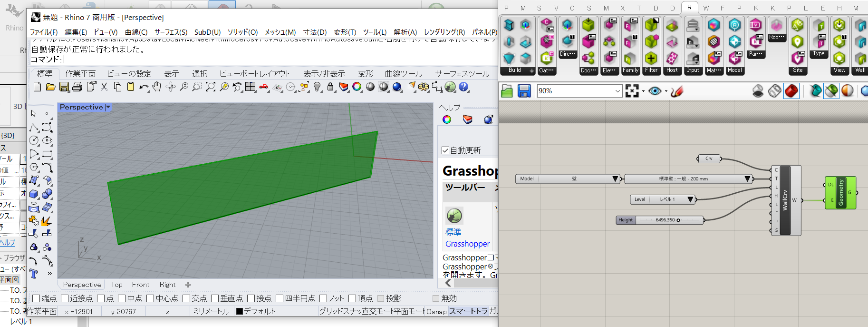The image size is (868, 327).
Task: Click the padlock Lock Objects icon
Action: pyautogui.click(x=330, y=87)
